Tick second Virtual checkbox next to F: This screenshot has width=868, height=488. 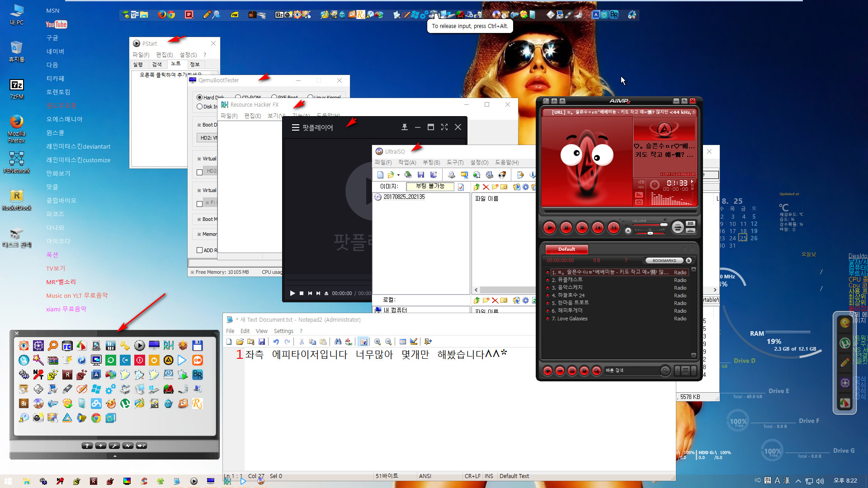199,204
